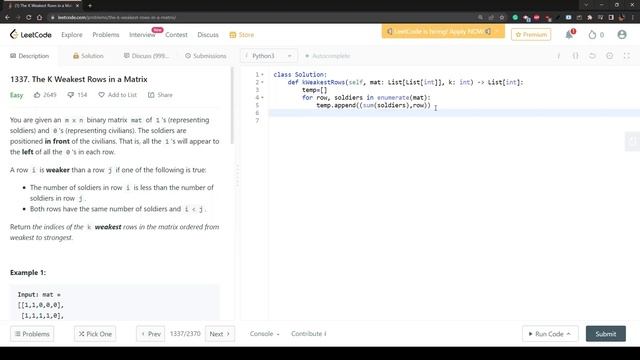This screenshot has height=360, width=640.
Task: Open Discuss in top navigation
Action: click(208, 35)
